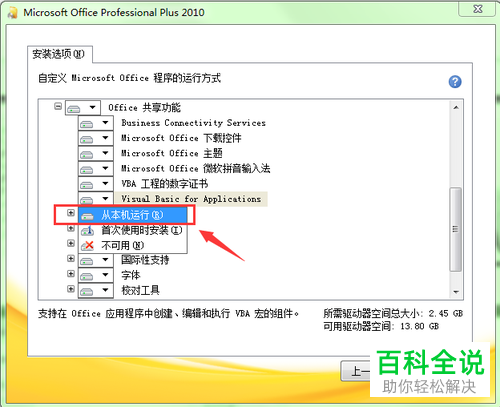This screenshot has height=407, width=500.
Task: Open install dropdown for 校对工具
Action: click(x=96, y=290)
